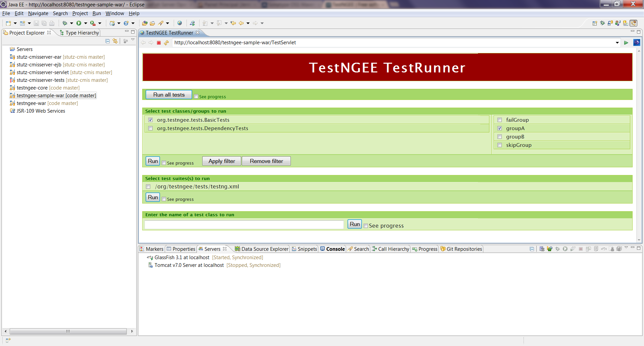644x346 pixels.
Task: Open the URL address bar dropdown
Action: (618, 43)
